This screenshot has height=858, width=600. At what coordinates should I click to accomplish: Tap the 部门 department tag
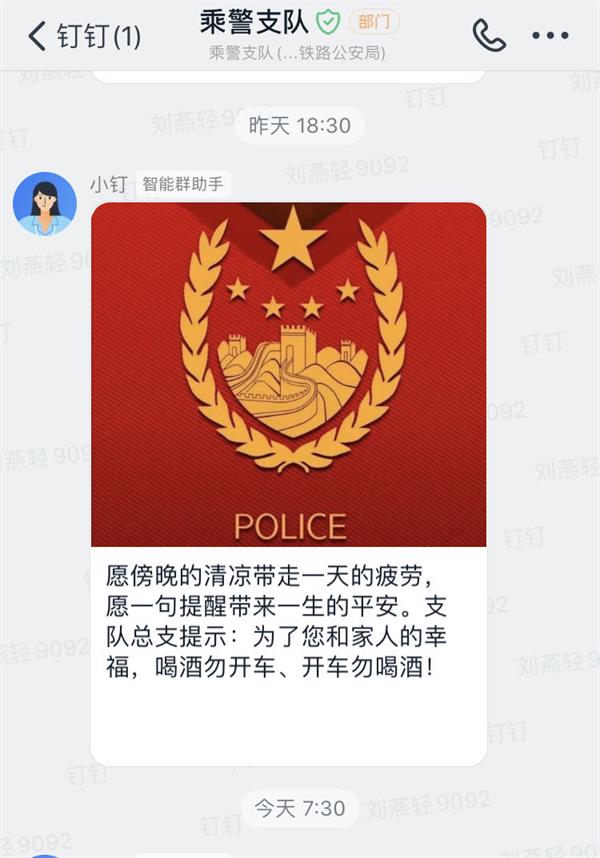(x=374, y=22)
